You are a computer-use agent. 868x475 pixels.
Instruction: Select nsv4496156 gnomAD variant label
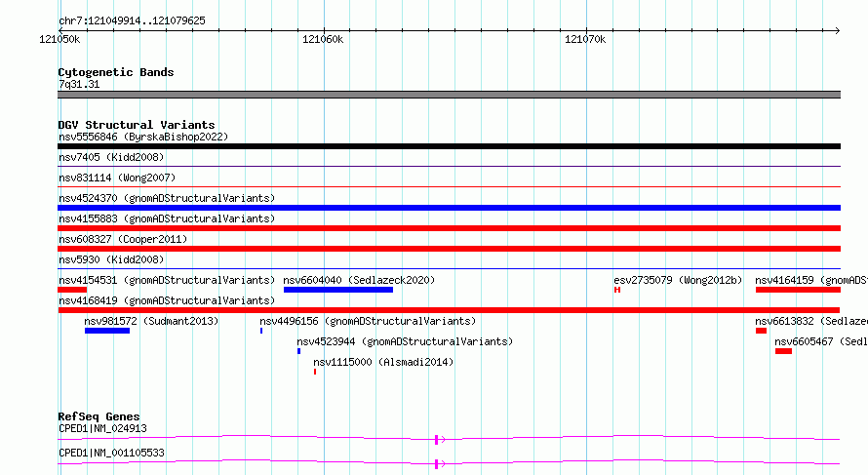point(368,321)
